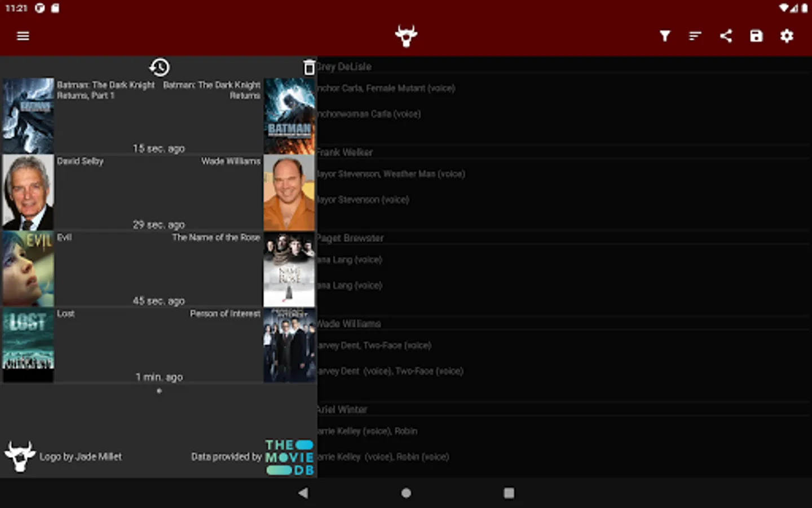Open 'Data provided by' credit text

click(226, 457)
